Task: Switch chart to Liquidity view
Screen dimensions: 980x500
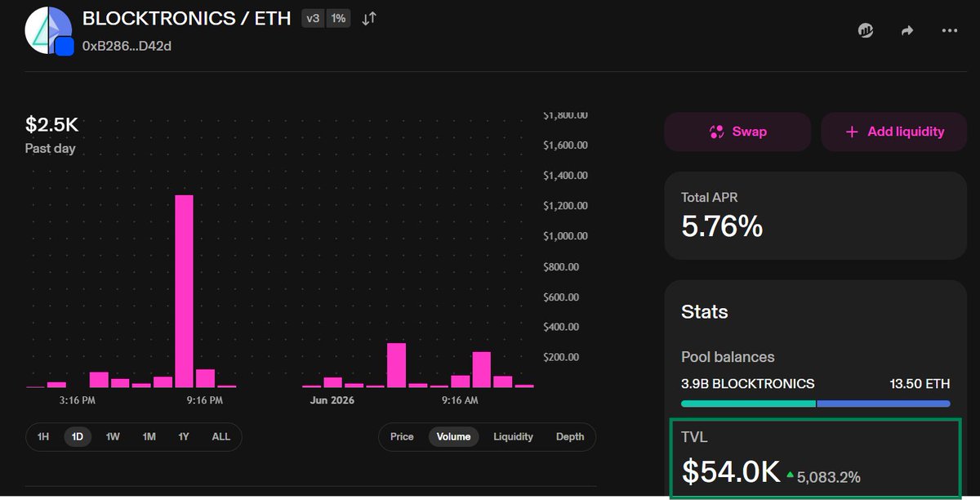Action: pyautogui.click(x=513, y=436)
